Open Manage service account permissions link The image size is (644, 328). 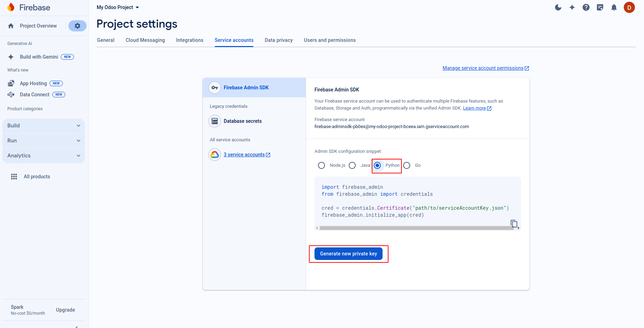pyautogui.click(x=483, y=68)
